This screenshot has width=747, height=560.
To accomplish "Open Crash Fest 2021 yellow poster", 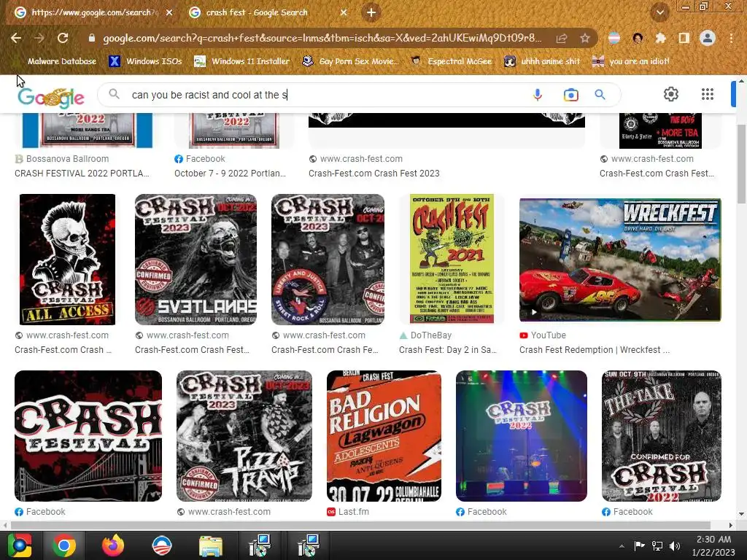I will pos(452,259).
